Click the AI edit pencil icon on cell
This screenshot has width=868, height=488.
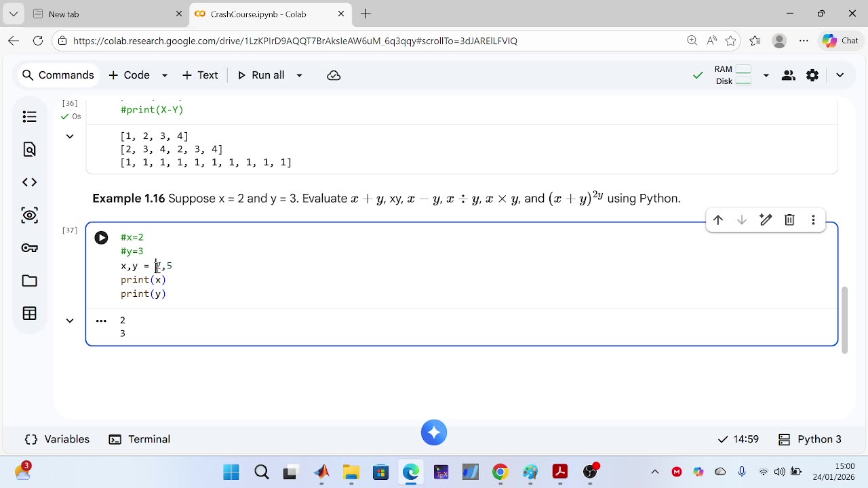(x=766, y=220)
